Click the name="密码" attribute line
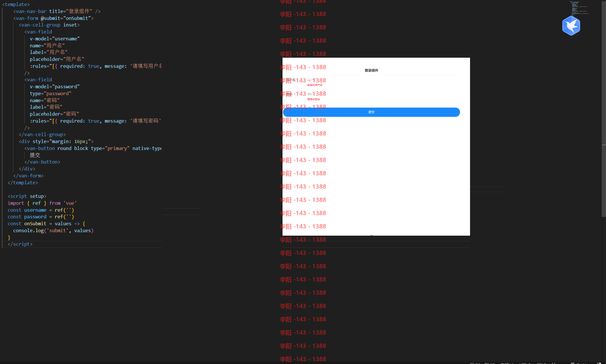606x364 pixels. (45, 100)
